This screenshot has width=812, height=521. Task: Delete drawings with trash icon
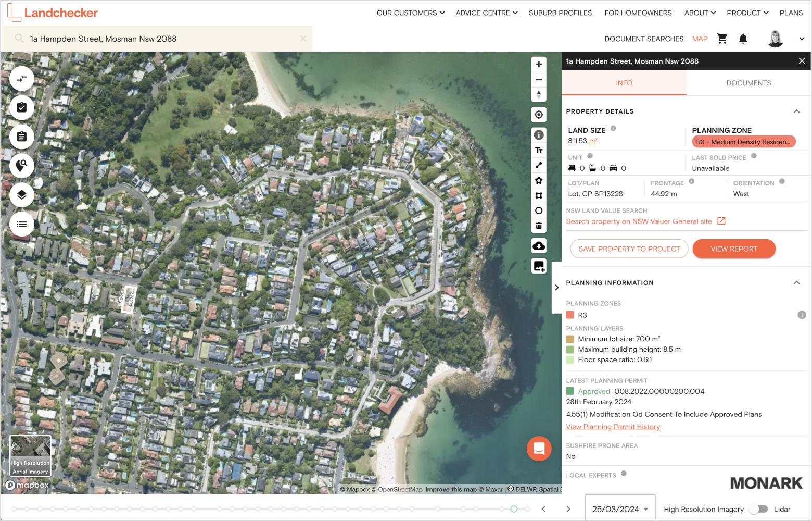pos(539,226)
